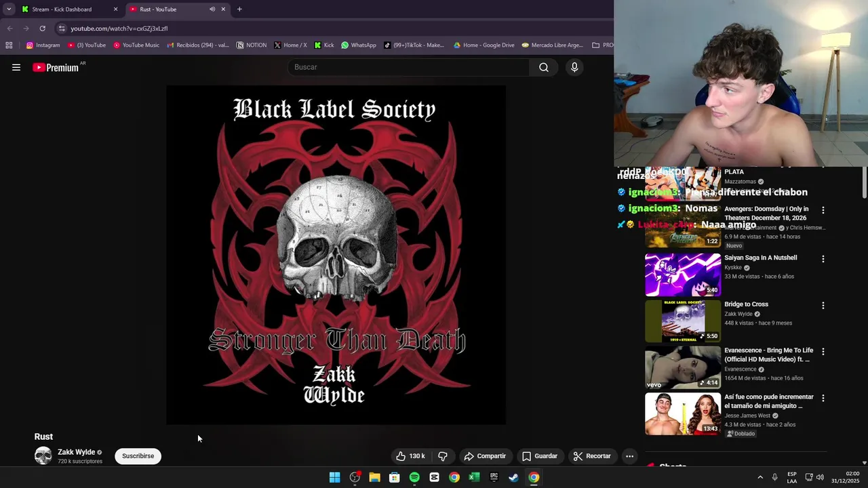Open the volume control in system tray
This screenshot has width=868, height=488.
(820, 477)
